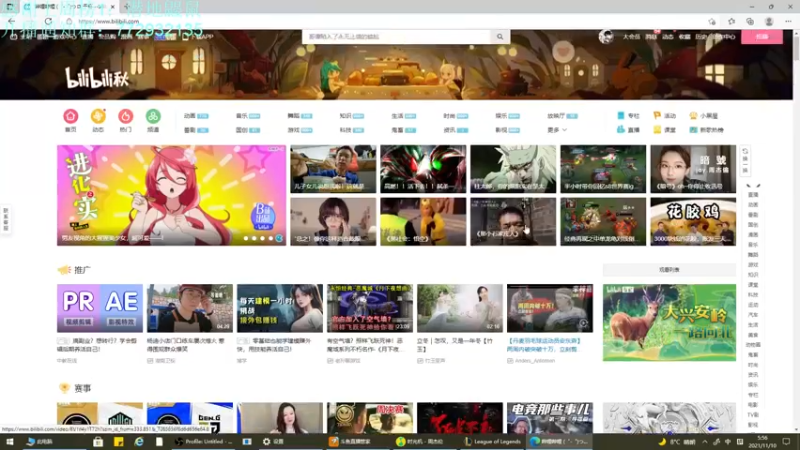Open the user avatar in top bar
Viewport: 800px width, 450px height.
tap(606, 36)
